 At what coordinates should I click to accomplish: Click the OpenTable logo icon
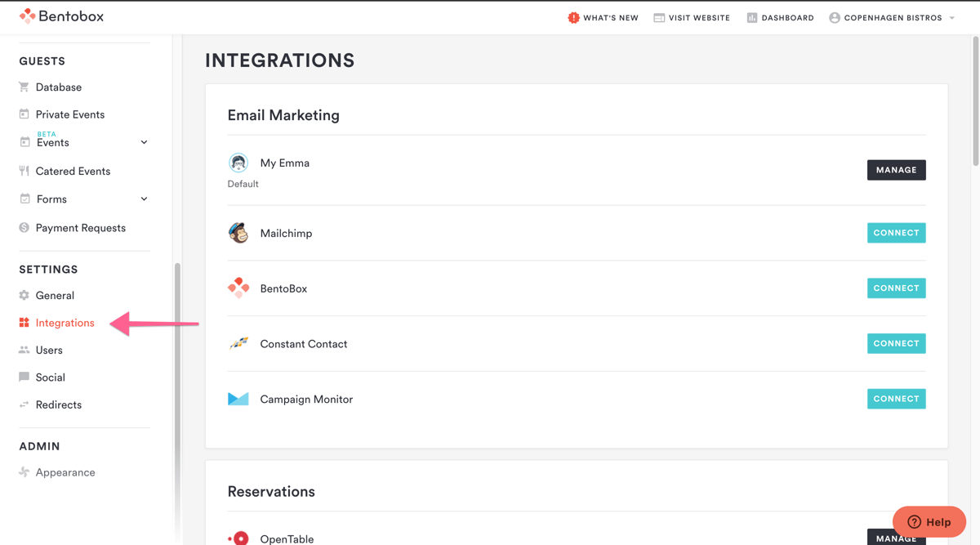238,538
